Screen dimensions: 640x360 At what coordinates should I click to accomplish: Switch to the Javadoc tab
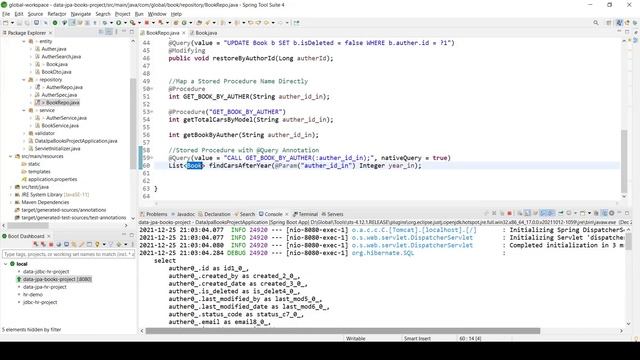point(183,214)
